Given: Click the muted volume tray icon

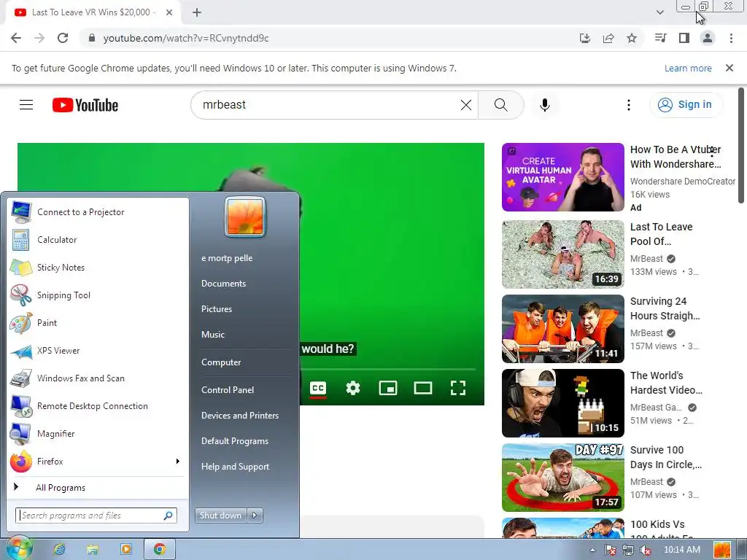Looking at the screenshot, I should 645,550.
